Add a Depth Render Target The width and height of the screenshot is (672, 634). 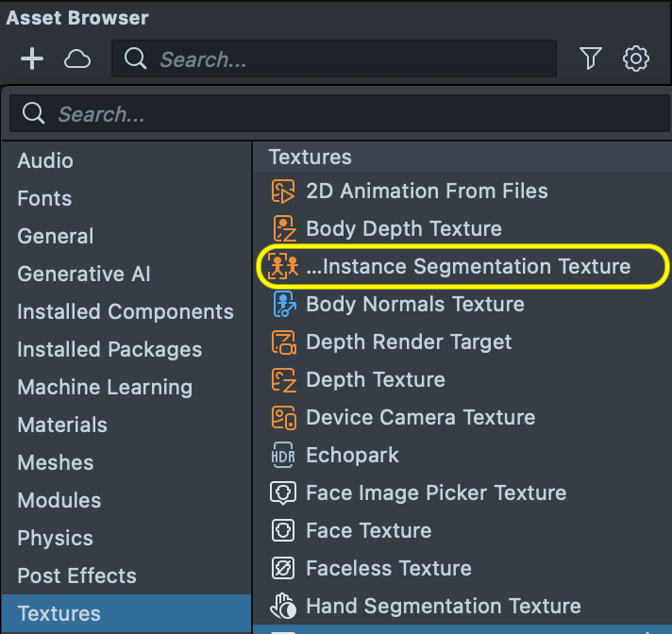pos(409,342)
